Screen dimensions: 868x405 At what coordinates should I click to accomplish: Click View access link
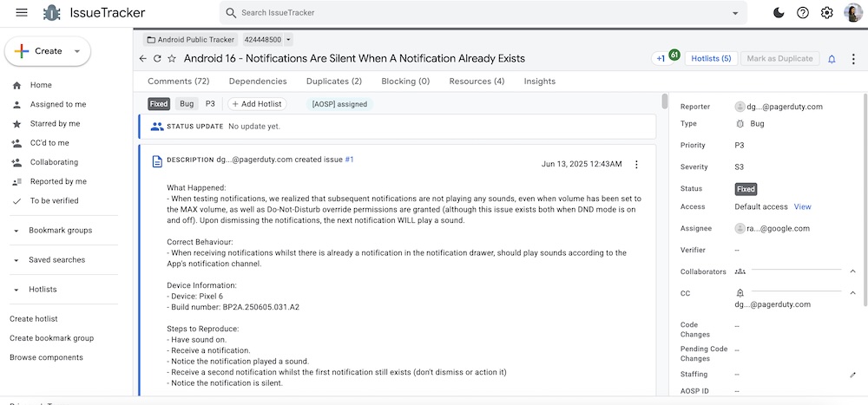coord(802,207)
